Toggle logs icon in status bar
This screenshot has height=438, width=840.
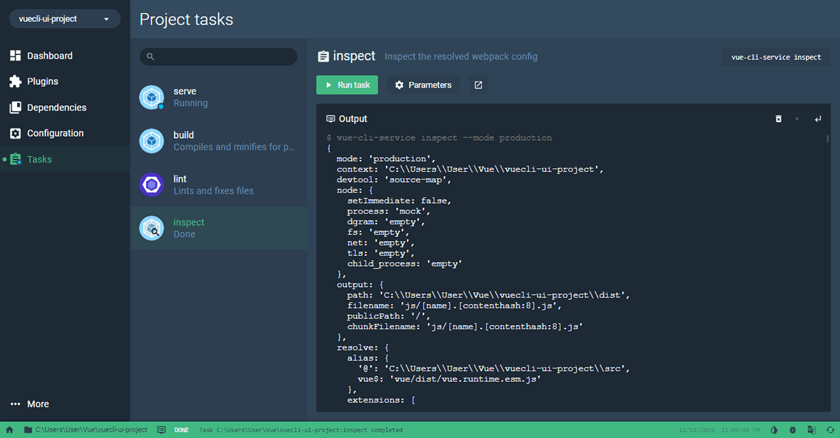[x=161, y=429]
